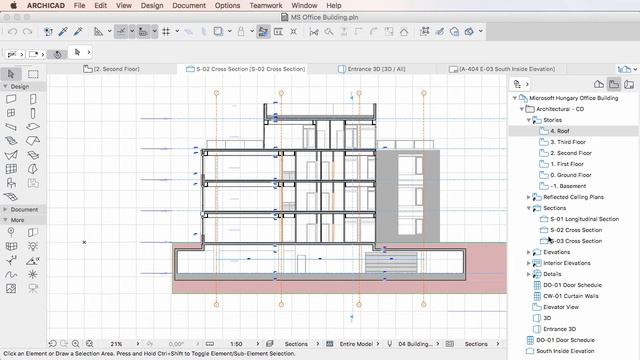
Task: Expand the Elevations folder in Navigator
Action: [x=529, y=252]
